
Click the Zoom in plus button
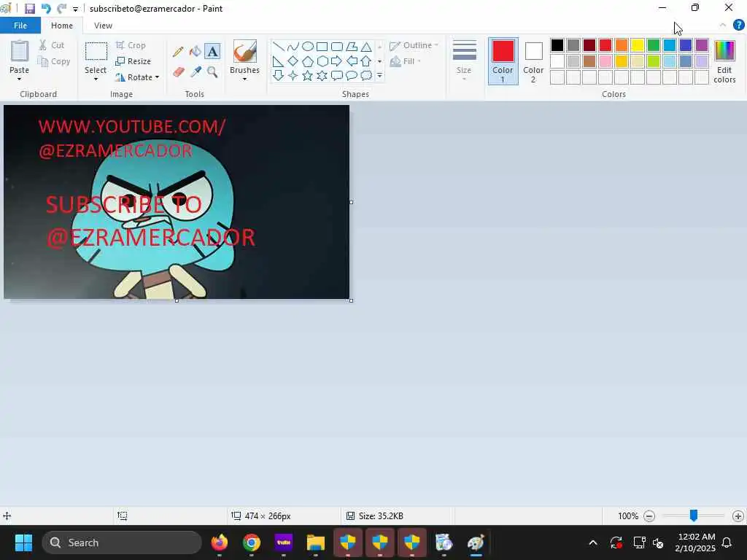pyautogui.click(x=738, y=516)
